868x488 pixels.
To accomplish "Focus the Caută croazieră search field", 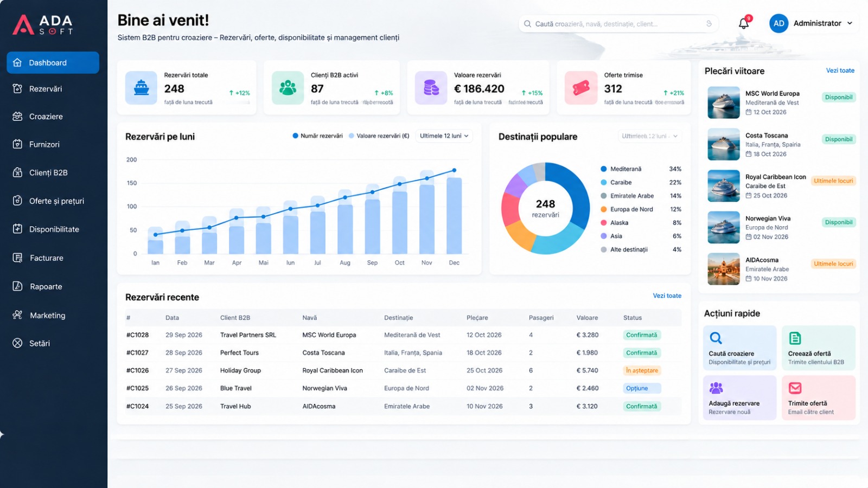I will (x=618, y=24).
